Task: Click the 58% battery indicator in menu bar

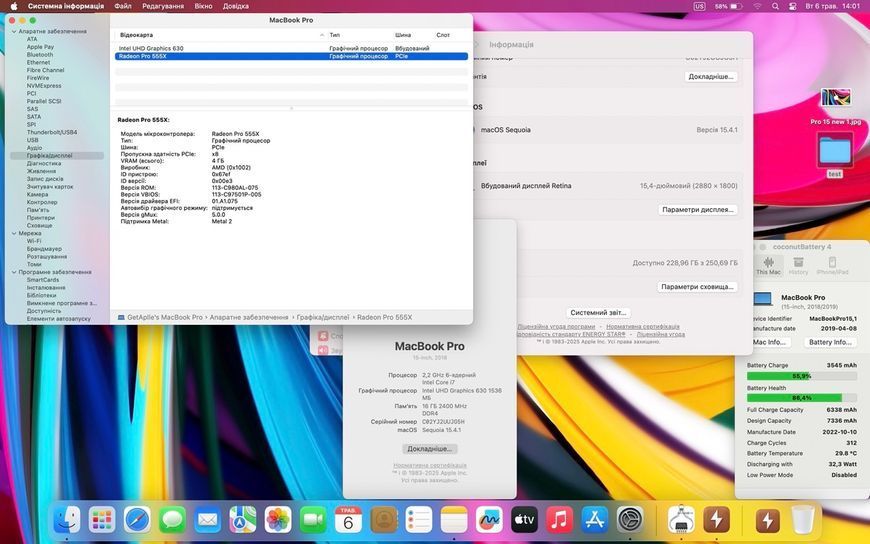Action: 728,6
